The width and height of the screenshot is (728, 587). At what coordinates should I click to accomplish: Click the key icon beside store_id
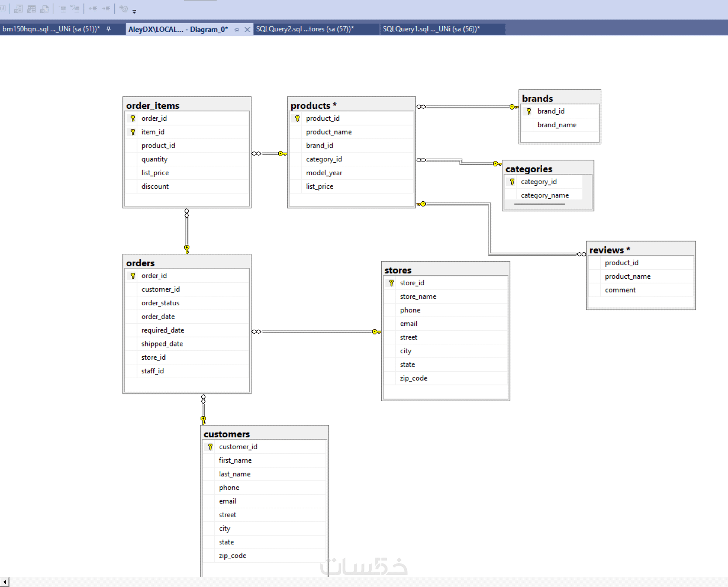[391, 283]
